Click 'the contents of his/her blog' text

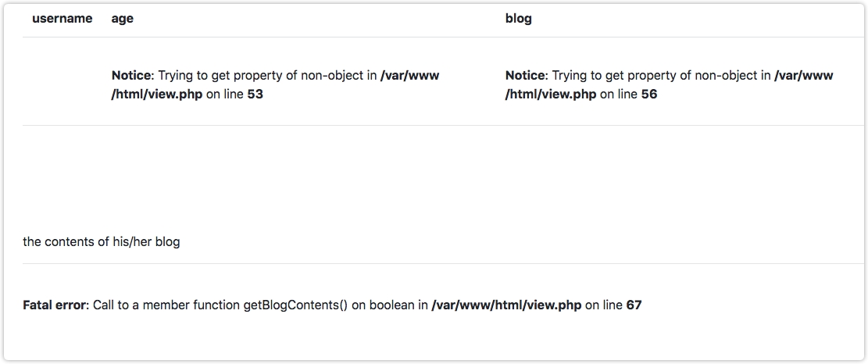102,242
